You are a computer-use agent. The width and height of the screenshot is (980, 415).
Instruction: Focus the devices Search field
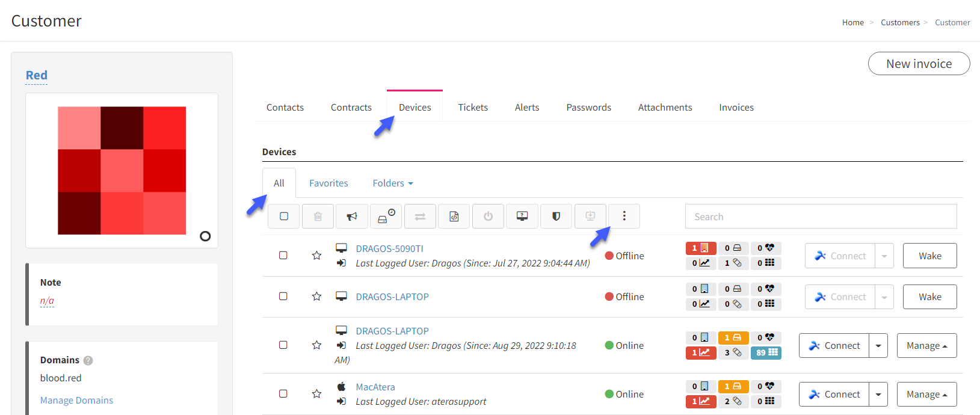(x=821, y=217)
